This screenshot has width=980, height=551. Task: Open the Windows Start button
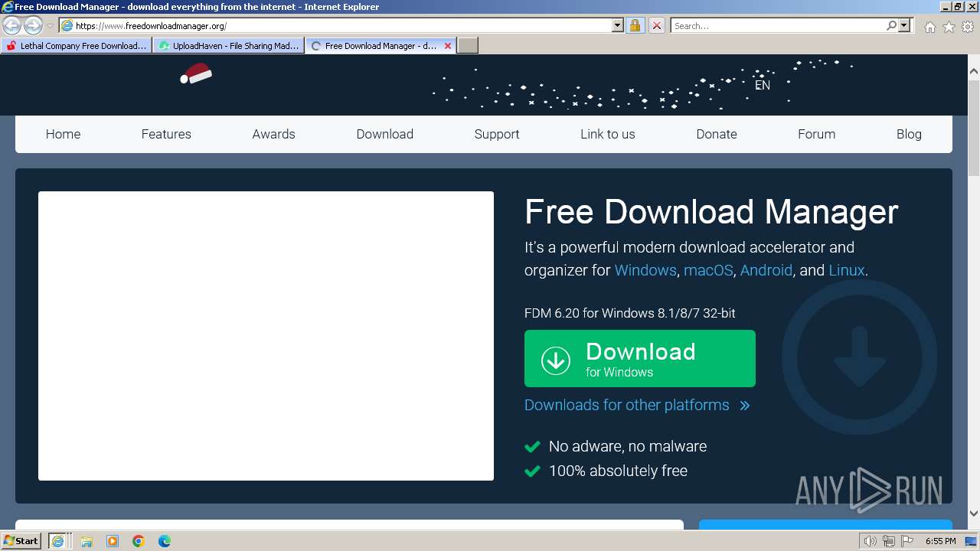tap(21, 540)
